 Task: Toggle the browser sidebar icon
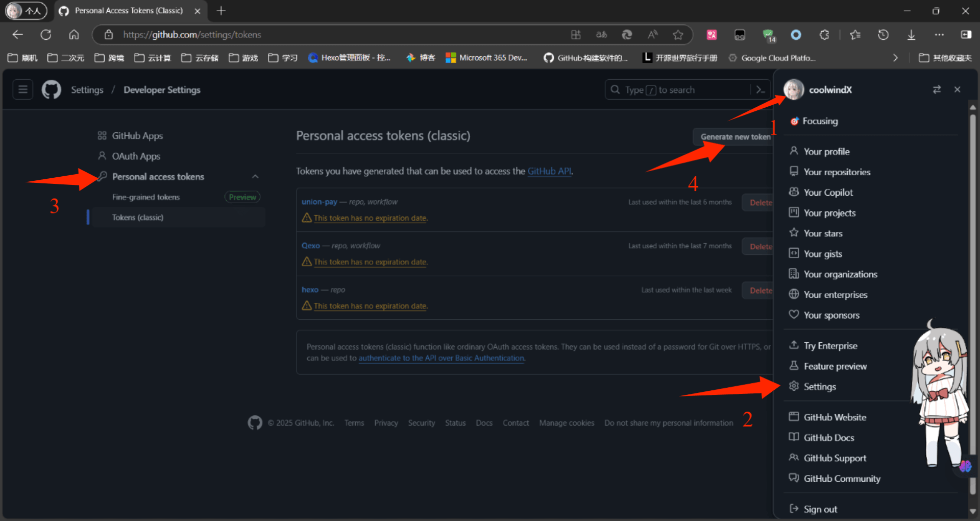coord(966,35)
